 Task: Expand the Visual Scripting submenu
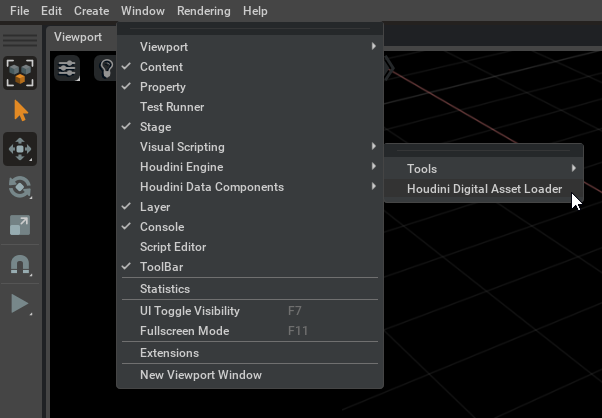[250, 147]
